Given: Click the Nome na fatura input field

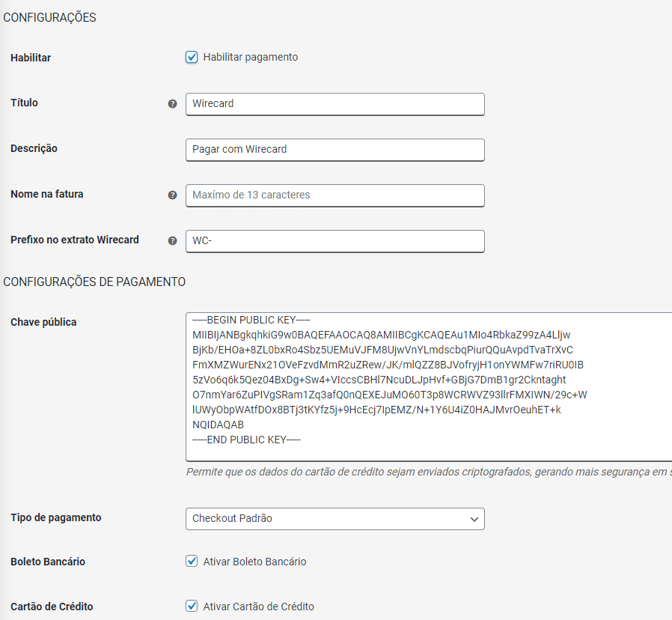Looking at the screenshot, I should tap(335, 195).
